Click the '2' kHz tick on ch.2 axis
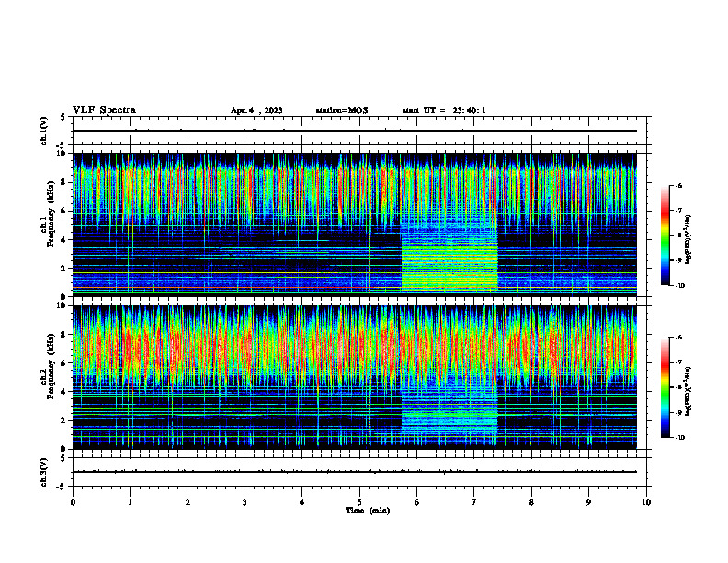Viewport: 728px width, 563px height. tap(63, 420)
